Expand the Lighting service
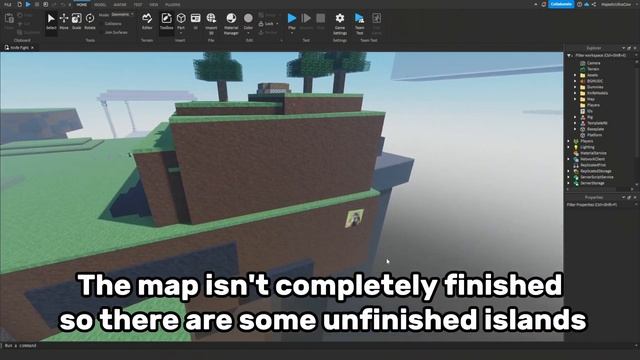Image resolution: width=640 pixels, height=360 pixels. tap(569, 147)
